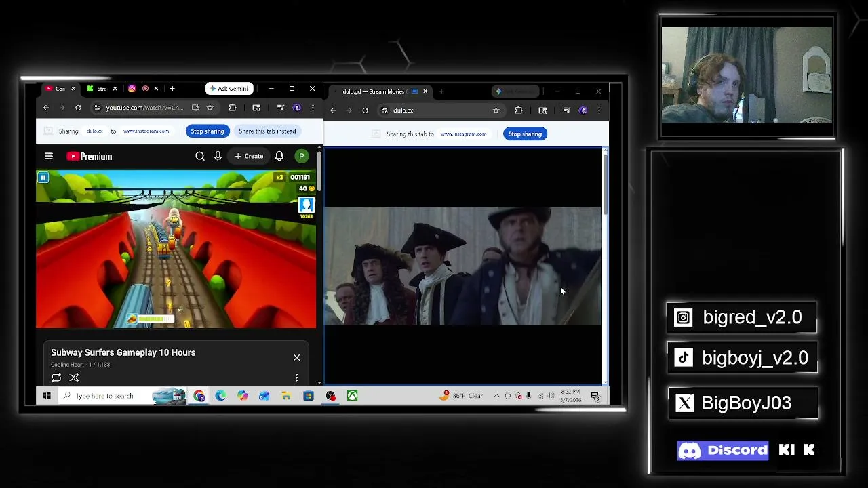Open the YouTube guide hamburger menu
This screenshot has width=868, height=488.
tap(49, 157)
